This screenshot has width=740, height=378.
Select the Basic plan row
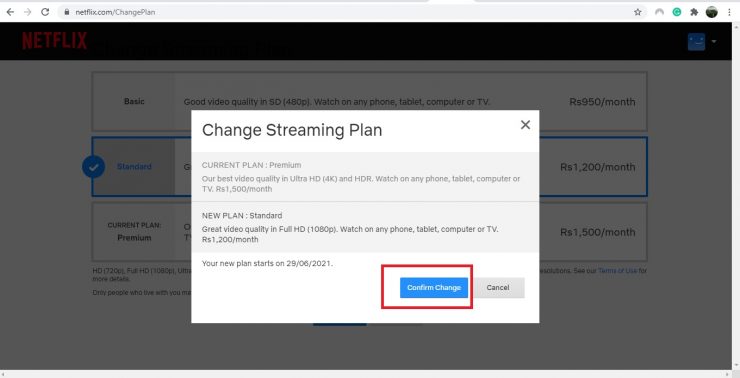(x=369, y=101)
